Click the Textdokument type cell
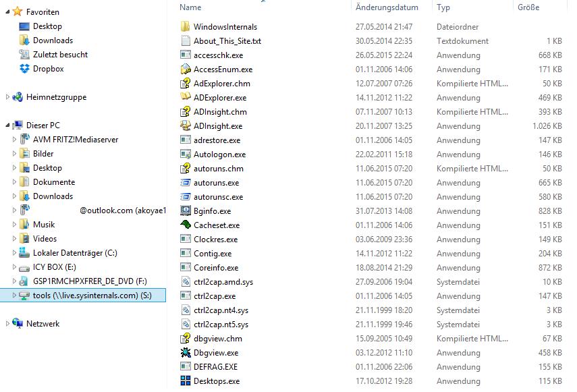577x392 pixels. (x=462, y=40)
